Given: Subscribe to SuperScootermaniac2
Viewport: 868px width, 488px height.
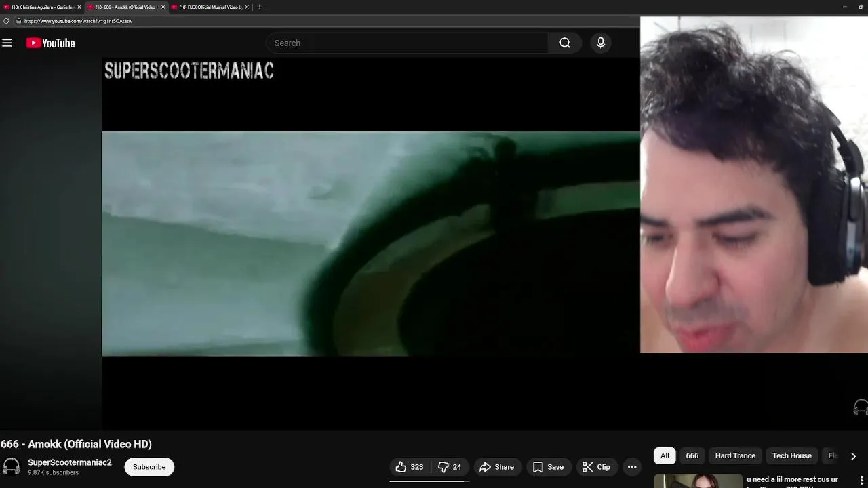Looking at the screenshot, I should 149,467.
